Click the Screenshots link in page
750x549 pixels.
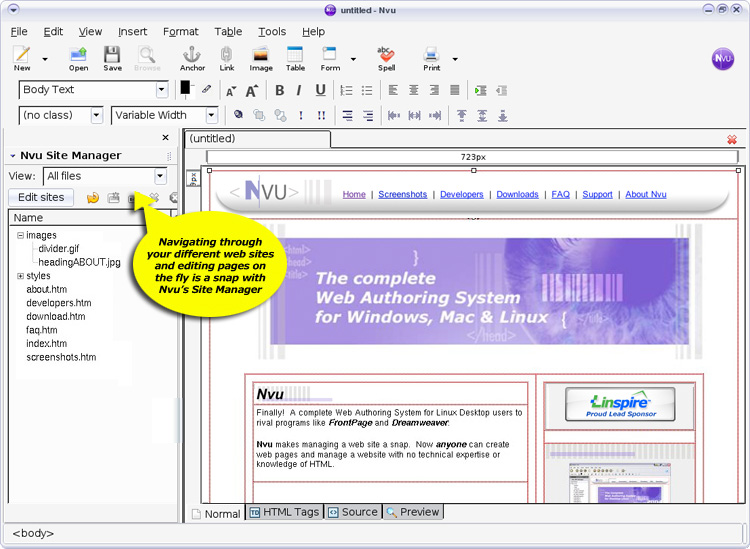(x=403, y=194)
